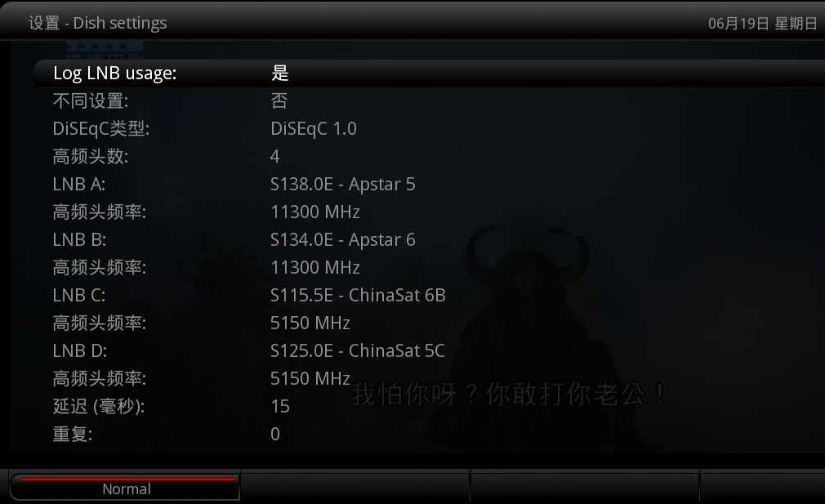Image resolution: width=825 pixels, height=504 pixels.
Task: Select 5150 MHz frequency under LNB C
Action: click(x=430, y=323)
